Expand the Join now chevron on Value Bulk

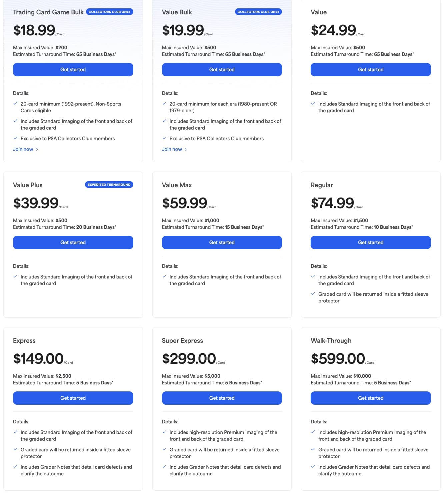(x=186, y=149)
